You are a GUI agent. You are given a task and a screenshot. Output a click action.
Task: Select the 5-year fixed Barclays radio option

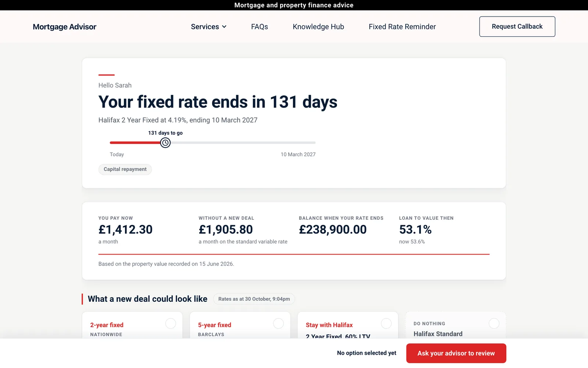pos(278,323)
